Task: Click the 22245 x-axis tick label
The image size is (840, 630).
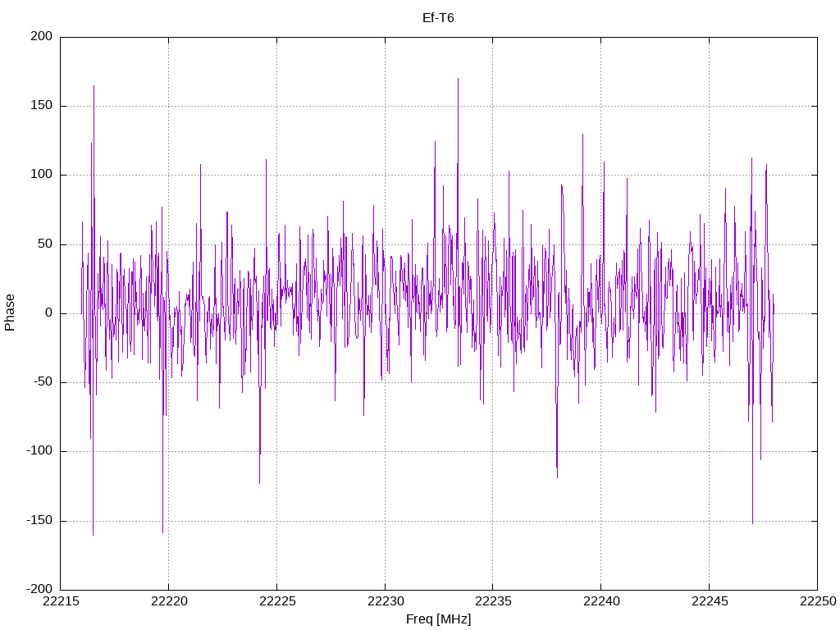Action: 710,601
